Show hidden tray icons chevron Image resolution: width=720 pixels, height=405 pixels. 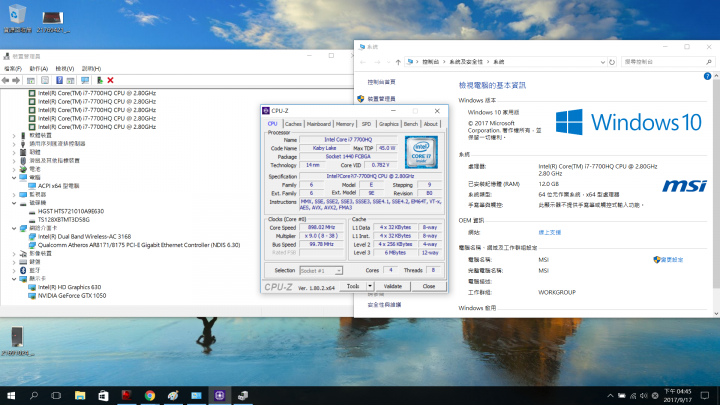click(610, 396)
